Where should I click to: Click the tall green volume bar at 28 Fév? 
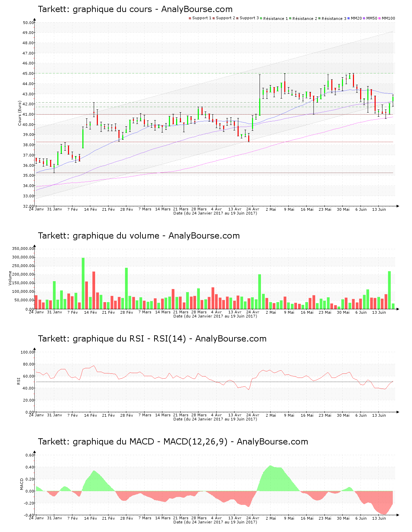click(126, 288)
